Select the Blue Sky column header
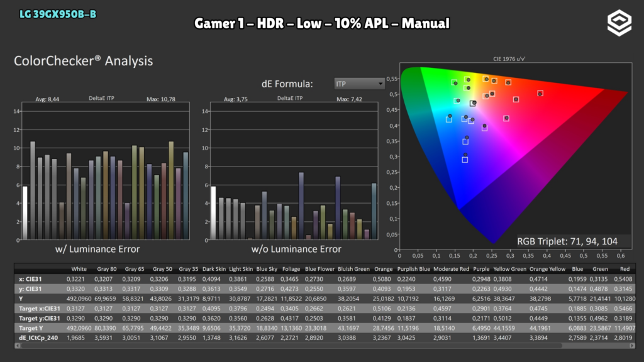The width and height of the screenshot is (644, 362). (267, 269)
